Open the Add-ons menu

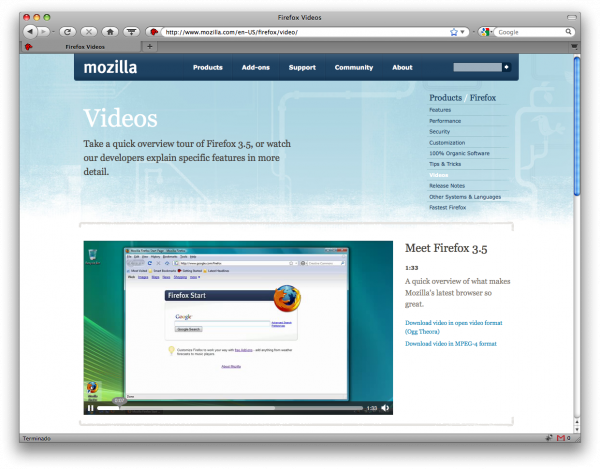coord(256,67)
